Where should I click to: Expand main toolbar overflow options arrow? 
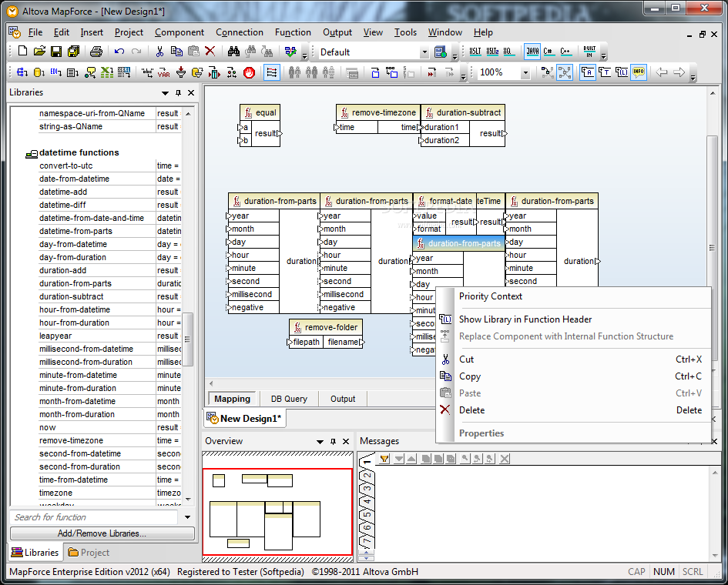[x=304, y=56]
